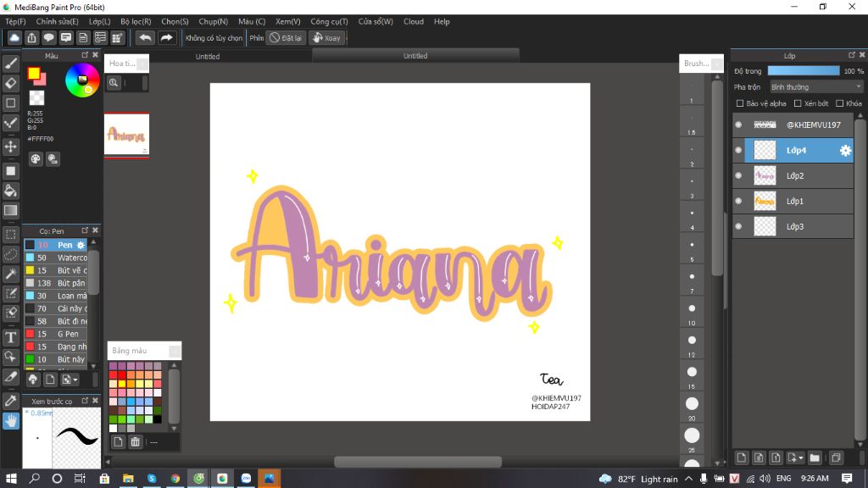Select the Magic Wand tool
This screenshot has width=868, height=488.
pos(10,274)
